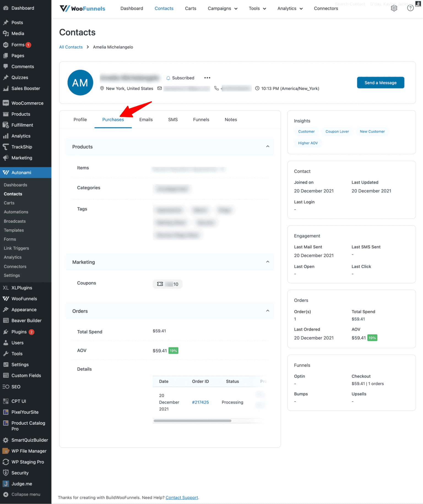Click the Beaver Builder icon in the sidebar
Image resolution: width=423 pixels, height=504 pixels.
[x=6, y=321]
